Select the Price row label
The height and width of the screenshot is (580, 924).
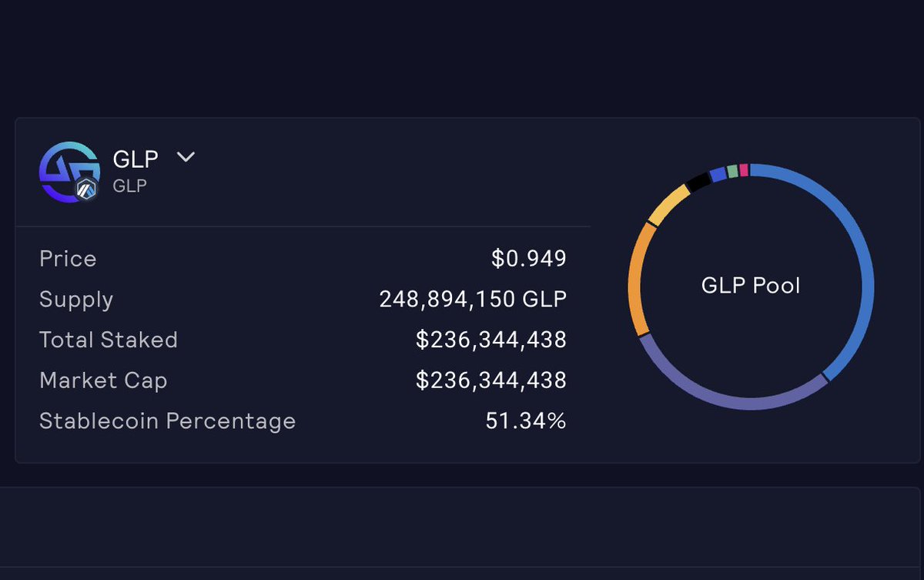coord(68,259)
